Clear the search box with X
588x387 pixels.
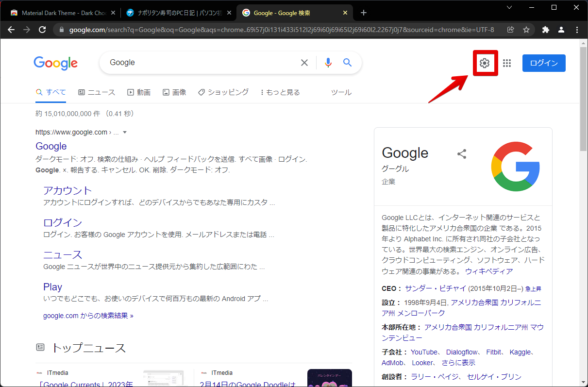coord(304,63)
